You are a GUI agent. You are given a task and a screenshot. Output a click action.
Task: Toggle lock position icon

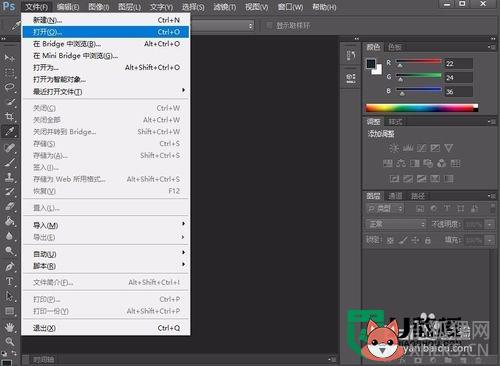(x=415, y=240)
